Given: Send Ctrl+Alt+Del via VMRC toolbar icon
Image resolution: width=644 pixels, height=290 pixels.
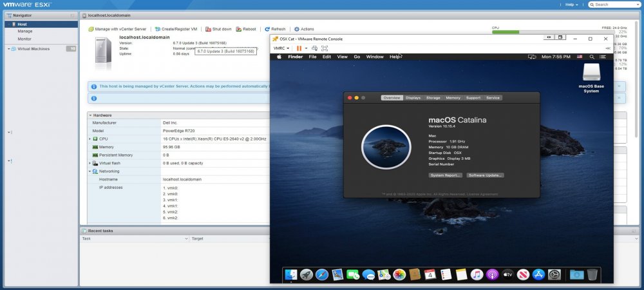Looking at the screenshot, I should tap(315, 48).
